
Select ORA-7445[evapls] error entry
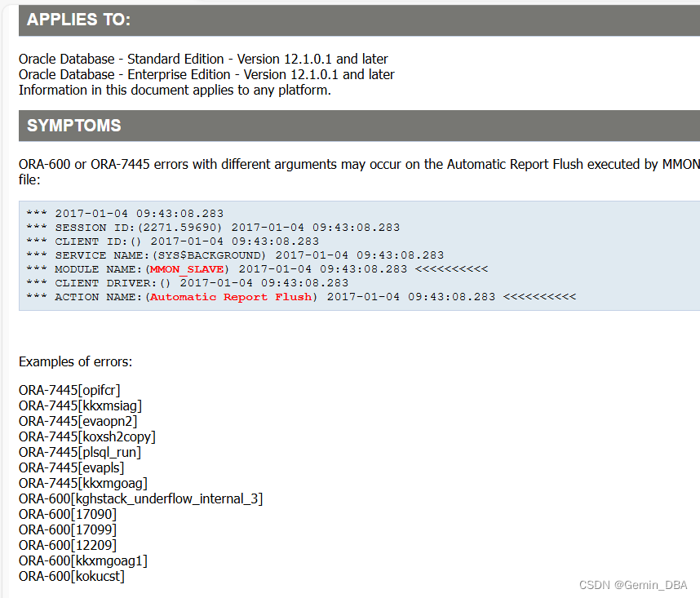click(x=72, y=467)
